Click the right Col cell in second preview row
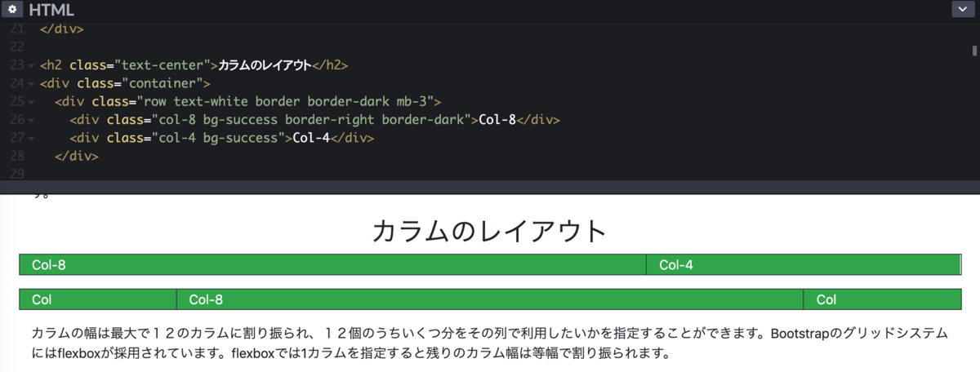Image resolution: width=980 pixels, height=372 pixels. pyautogui.click(x=882, y=299)
